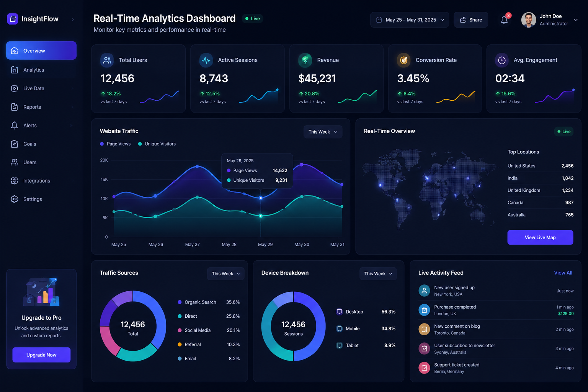Image resolution: width=588 pixels, height=392 pixels.
Task: Click the Live badge beside dashboard title
Action: (252, 18)
